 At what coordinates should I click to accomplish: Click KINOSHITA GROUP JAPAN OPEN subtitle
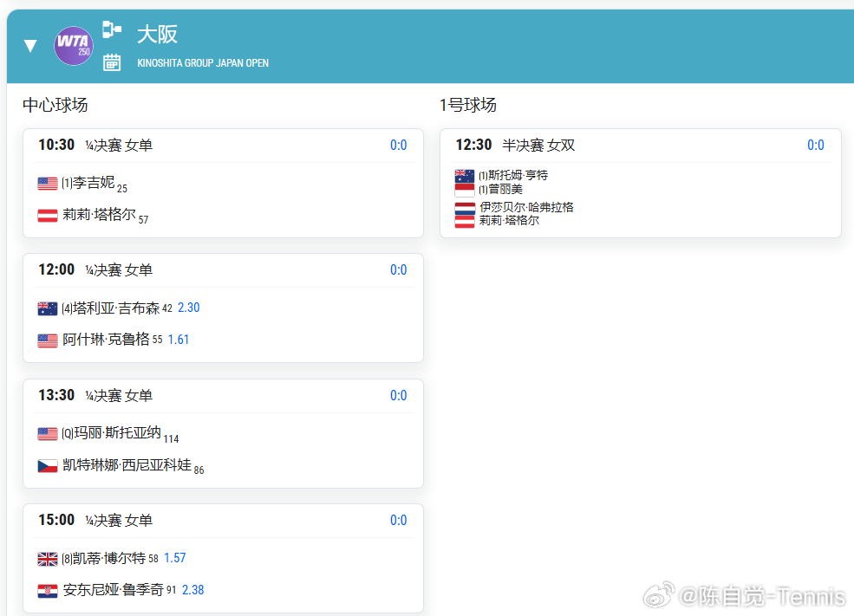[203, 63]
